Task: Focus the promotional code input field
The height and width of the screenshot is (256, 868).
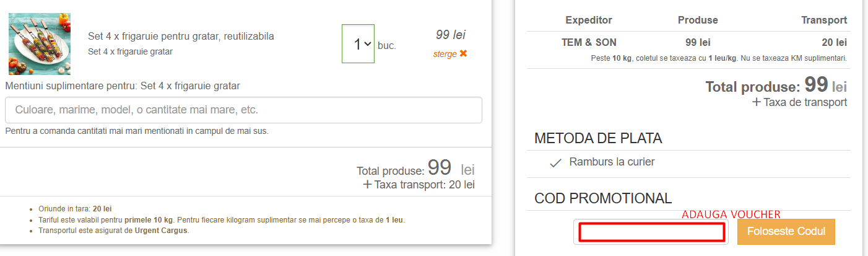Action: click(x=651, y=232)
